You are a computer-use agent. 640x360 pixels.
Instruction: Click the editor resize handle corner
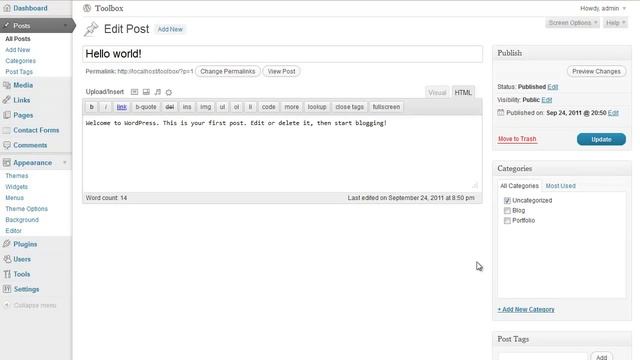pos(475,185)
